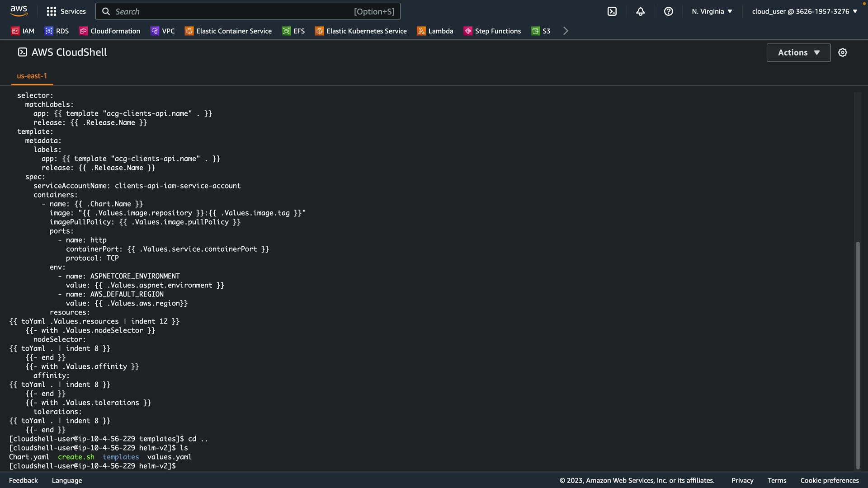Open the help question mark icon

pos(668,11)
